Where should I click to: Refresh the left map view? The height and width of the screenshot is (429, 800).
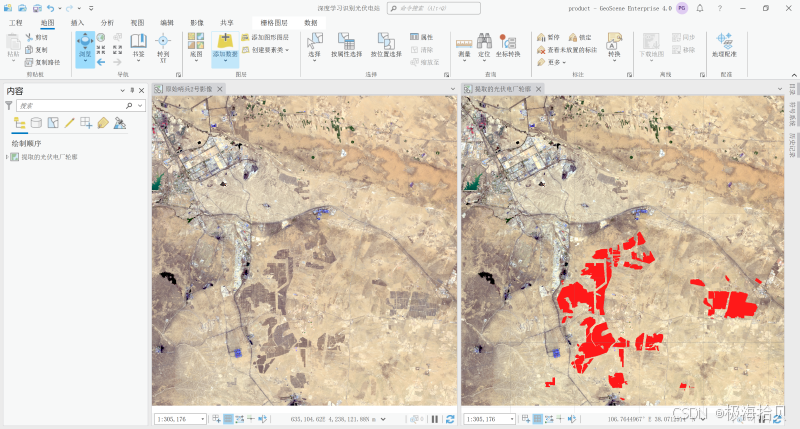(x=450, y=419)
